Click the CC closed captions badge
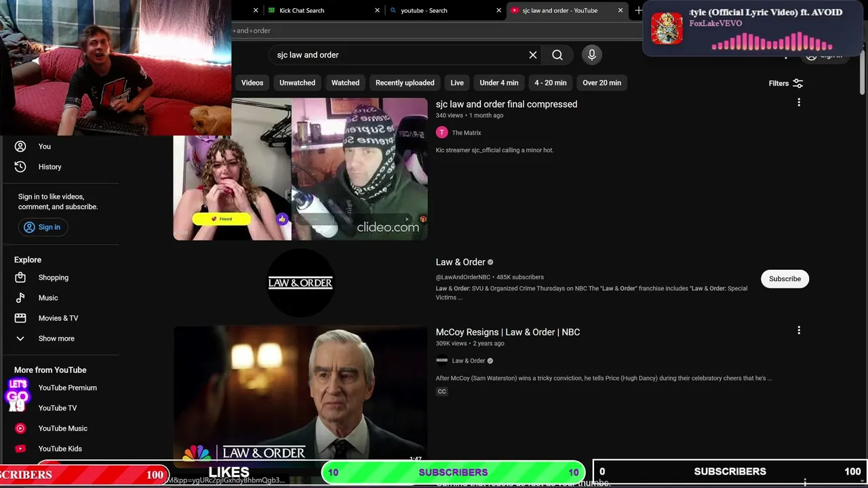This screenshot has width=868, height=488. click(442, 391)
